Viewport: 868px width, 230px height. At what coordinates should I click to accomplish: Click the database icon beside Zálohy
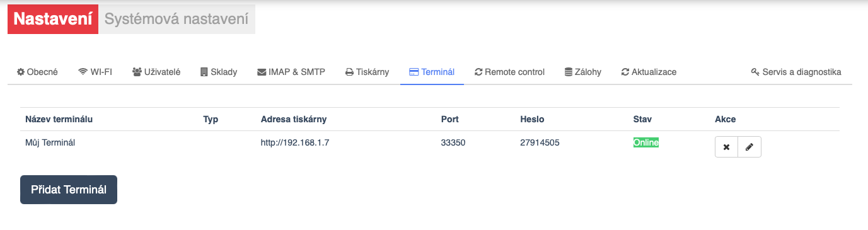568,72
